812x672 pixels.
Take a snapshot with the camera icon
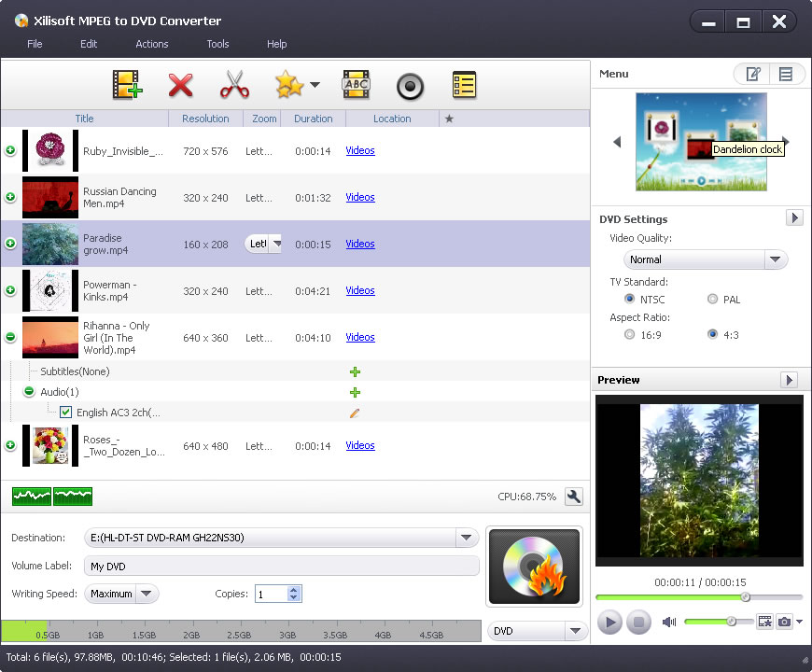click(784, 622)
